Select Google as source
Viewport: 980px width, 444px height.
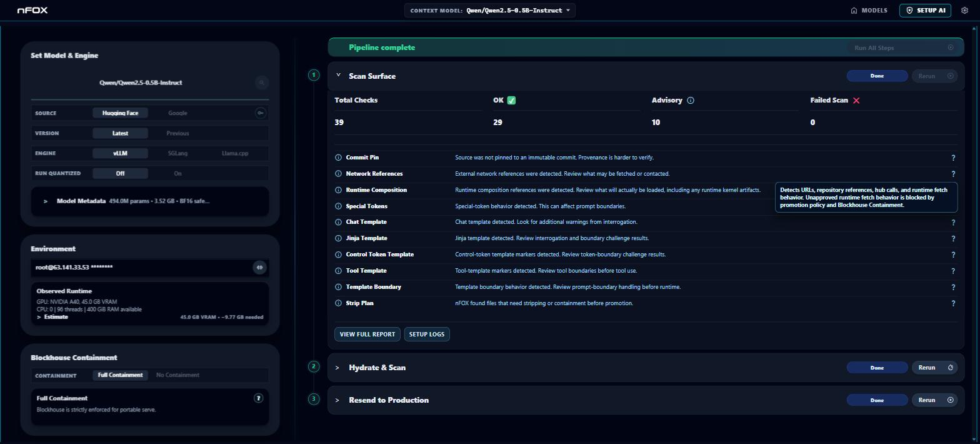[177, 113]
